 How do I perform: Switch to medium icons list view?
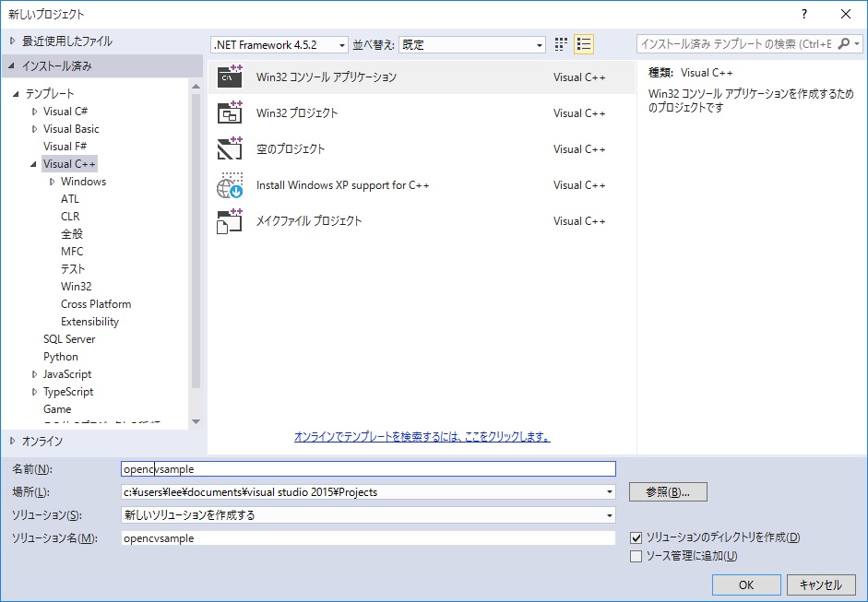pyautogui.click(x=583, y=44)
